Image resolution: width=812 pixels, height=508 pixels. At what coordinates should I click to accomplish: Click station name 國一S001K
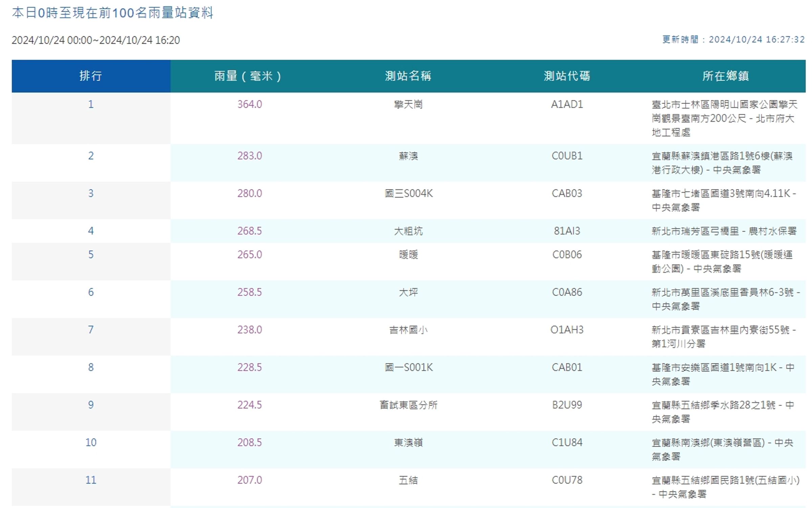click(x=408, y=367)
